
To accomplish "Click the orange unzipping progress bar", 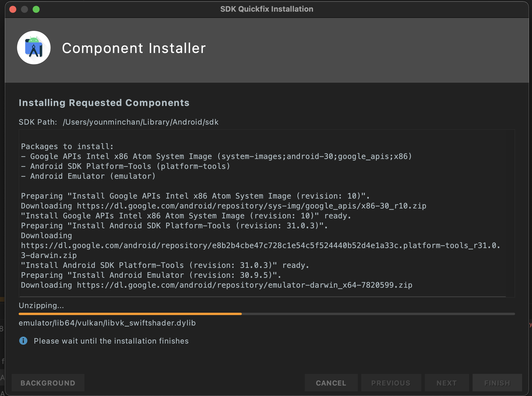I will click(267, 314).
